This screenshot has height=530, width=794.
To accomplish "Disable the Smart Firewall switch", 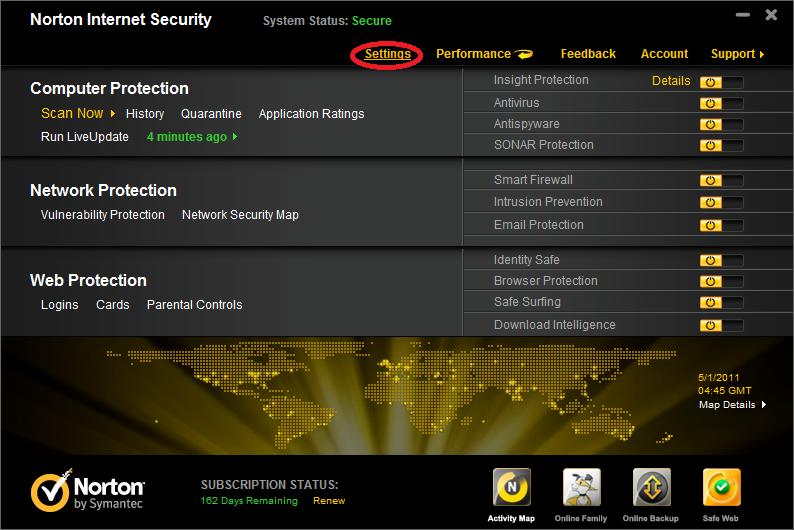I will click(x=721, y=181).
